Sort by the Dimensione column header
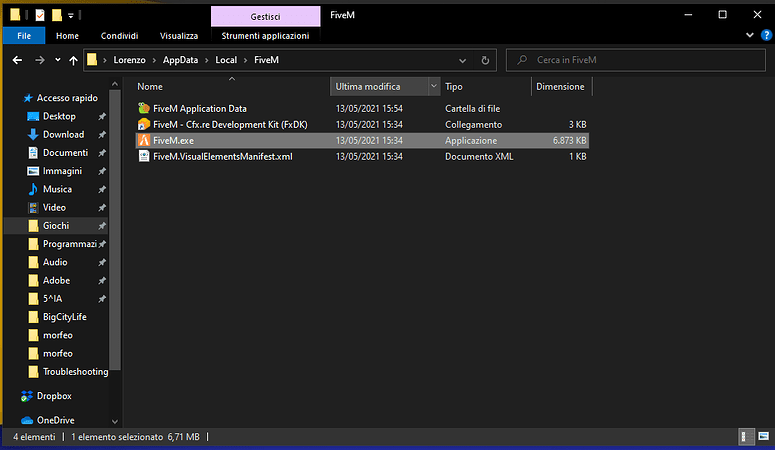Image resolution: width=775 pixels, height=450 pixels. click(x=560, y=87)
